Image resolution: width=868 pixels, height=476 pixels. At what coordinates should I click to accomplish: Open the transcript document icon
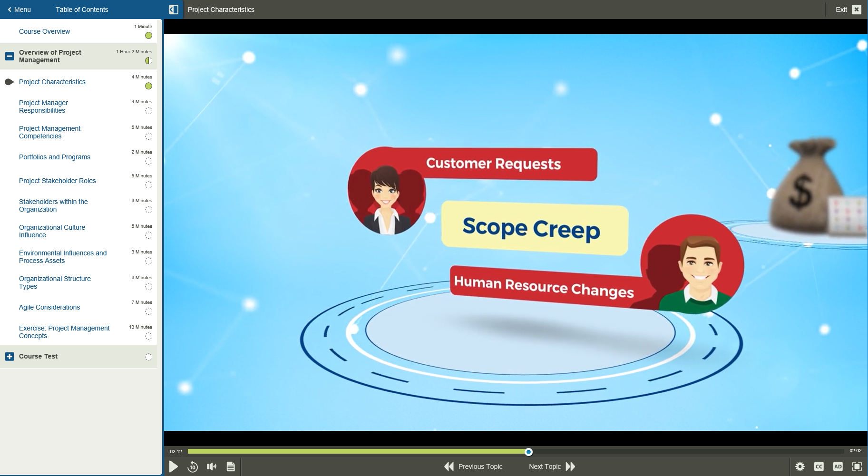point(231,466)
